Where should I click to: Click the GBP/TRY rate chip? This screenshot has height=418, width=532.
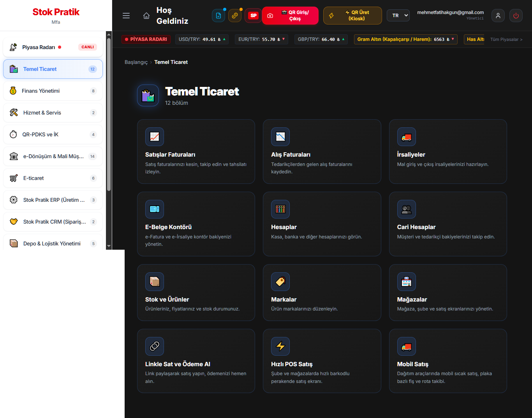pyautogui.click(x=321, y=39)
